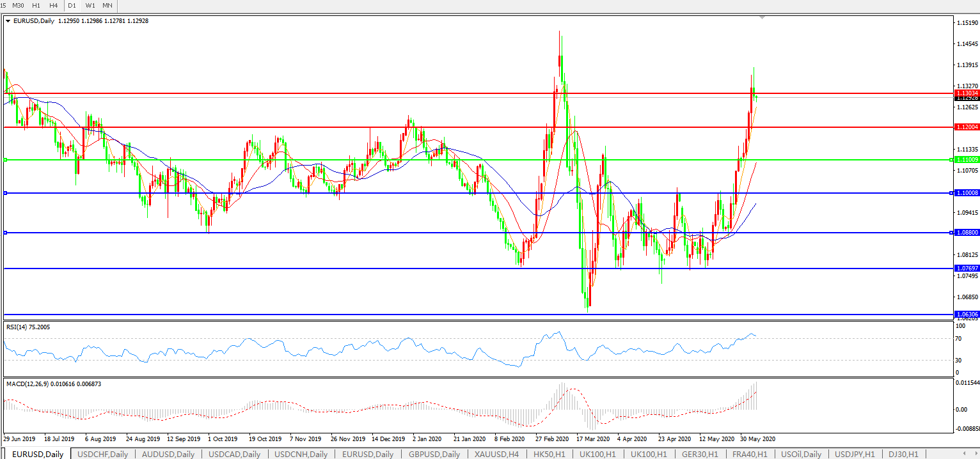This screenshot has width=980, height=459.
Task: Switch to the HK50,H1 tab
Action: click(549, 454)
